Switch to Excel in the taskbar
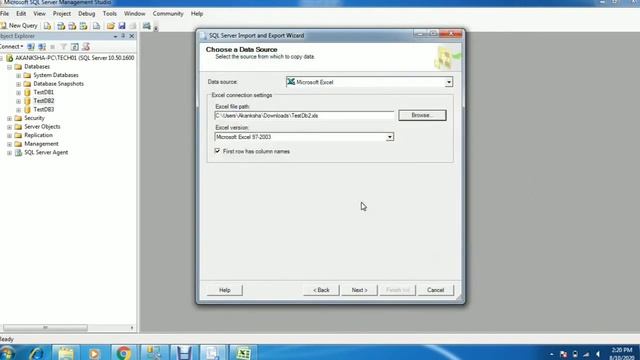This screenshot has height=360, width=640. coord(243,353)
